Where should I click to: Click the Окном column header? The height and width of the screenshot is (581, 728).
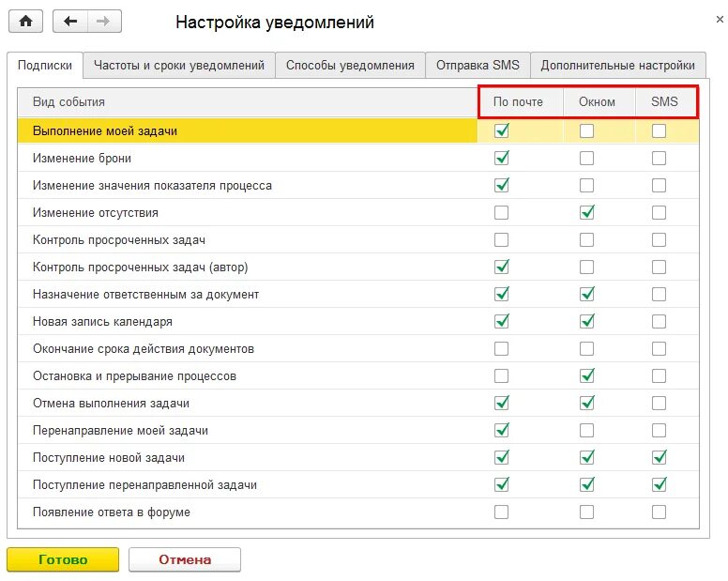597,101
